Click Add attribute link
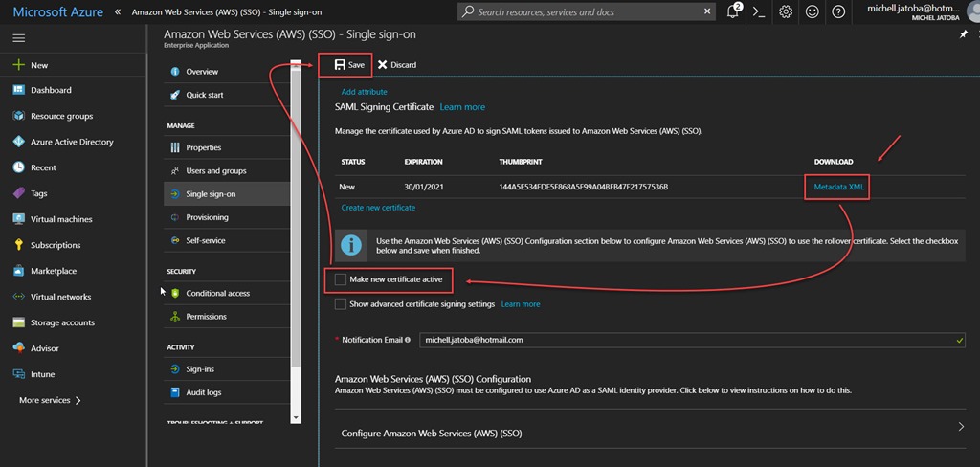980x467 pixels. click(x=364, y=92)
